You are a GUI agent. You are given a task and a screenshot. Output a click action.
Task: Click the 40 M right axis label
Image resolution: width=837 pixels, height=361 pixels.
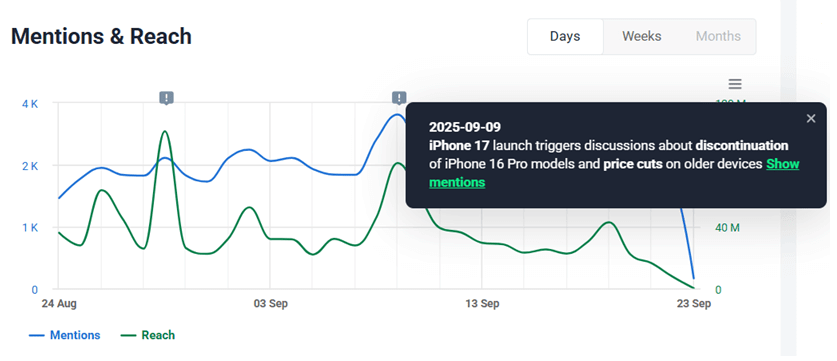(x=727, y=228)
